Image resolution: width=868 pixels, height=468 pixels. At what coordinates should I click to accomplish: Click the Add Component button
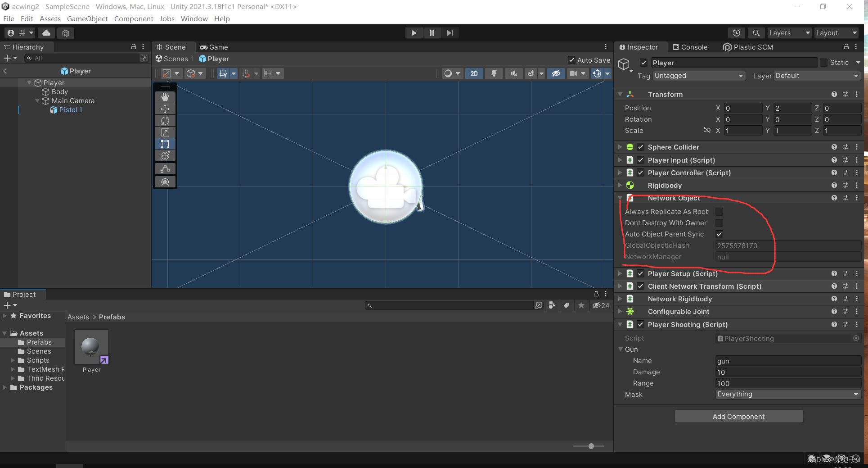[x=738, y=416]
